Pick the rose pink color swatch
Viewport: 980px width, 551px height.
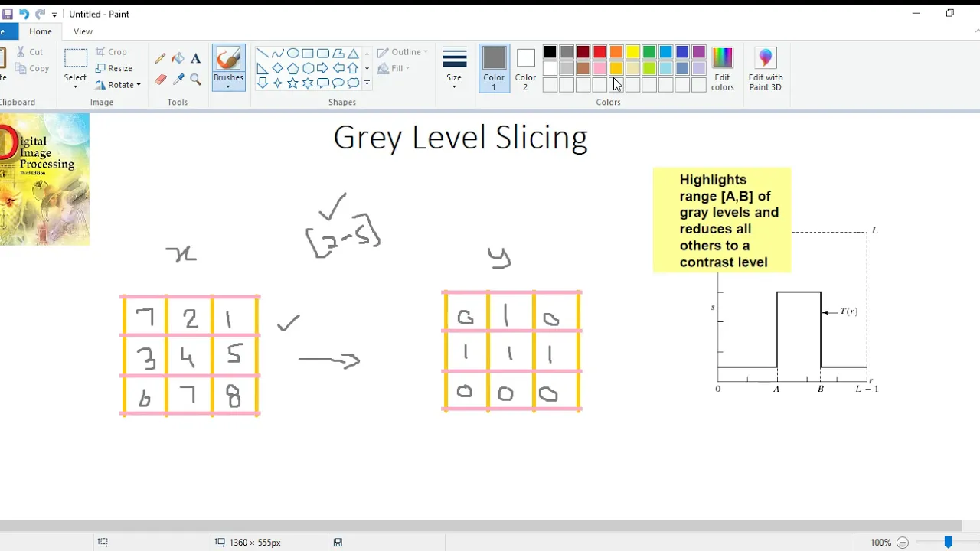pos(599,69)
